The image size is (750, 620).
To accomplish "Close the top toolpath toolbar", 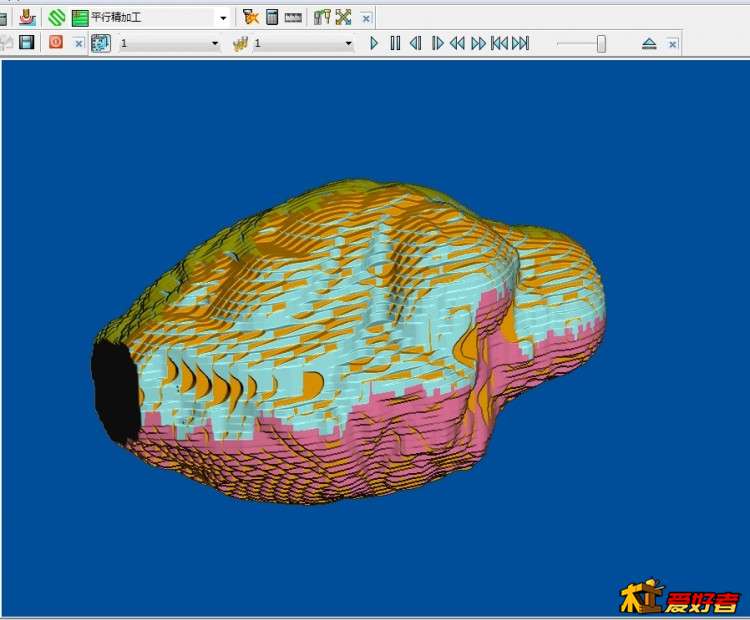I will pos(365,19).
